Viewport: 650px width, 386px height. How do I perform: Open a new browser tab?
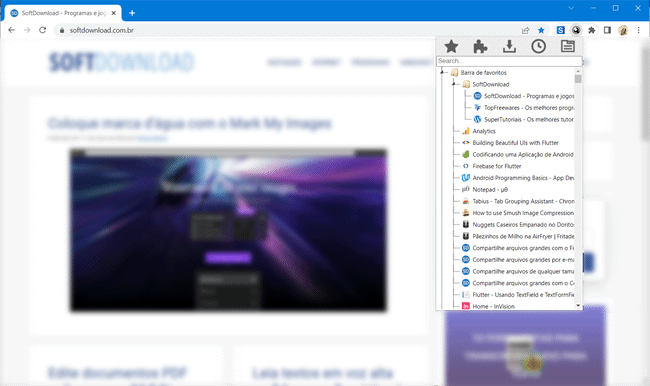click(x=132, y=13)
